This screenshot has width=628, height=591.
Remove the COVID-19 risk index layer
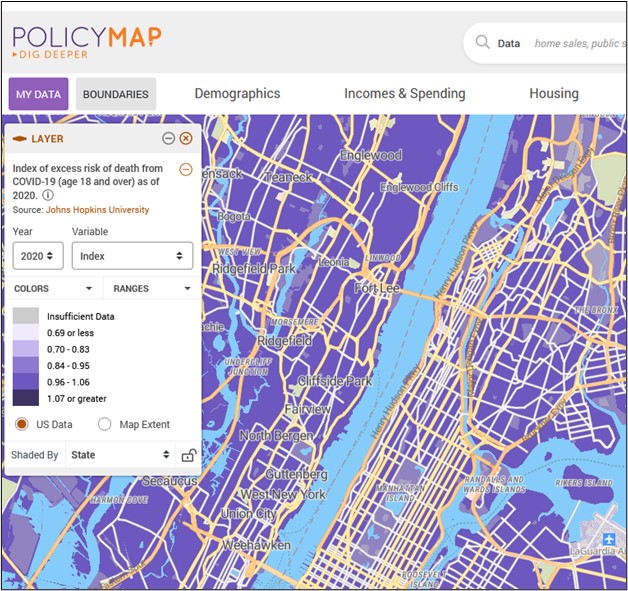point(186,169)
